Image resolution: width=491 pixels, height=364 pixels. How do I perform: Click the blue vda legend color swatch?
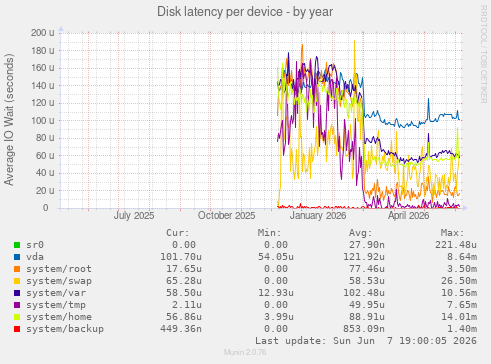(x=17, y=257)
